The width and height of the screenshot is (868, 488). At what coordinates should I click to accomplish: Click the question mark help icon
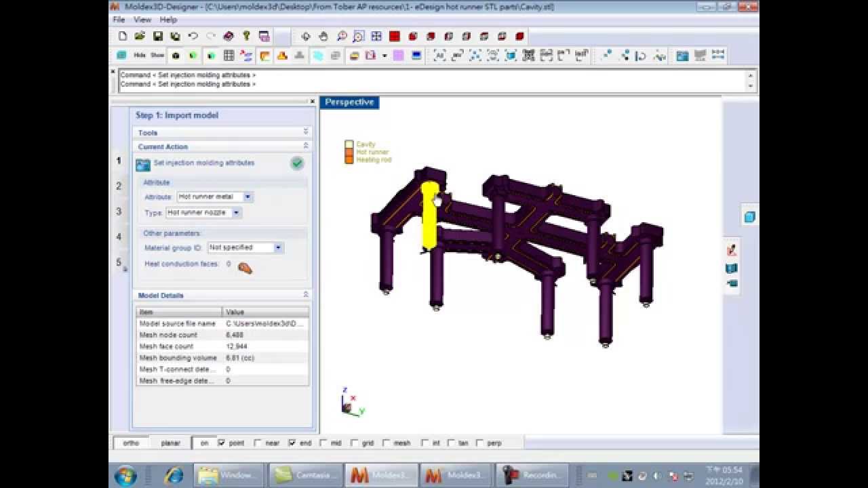pyautogui.click(x=246, y=36)
